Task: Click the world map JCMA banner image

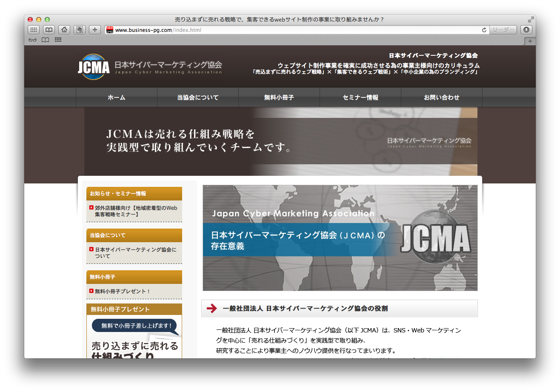Action: click(340, 238)
